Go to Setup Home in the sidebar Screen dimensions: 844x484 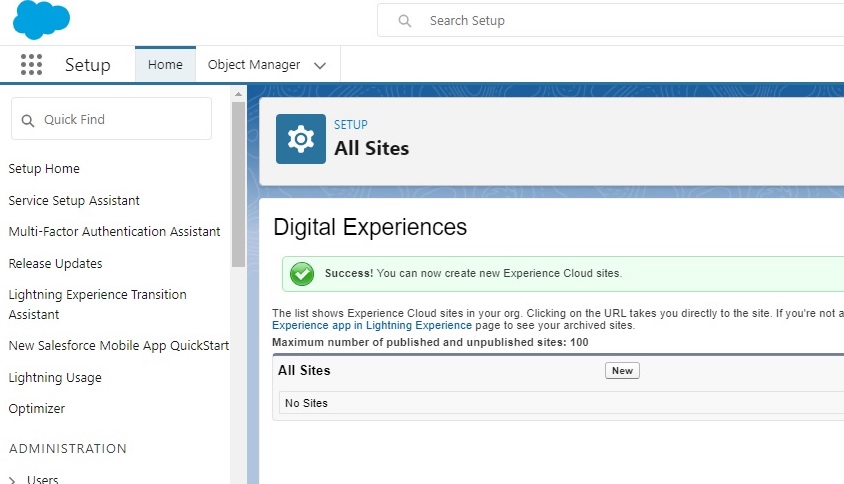(x=44, y=169)
